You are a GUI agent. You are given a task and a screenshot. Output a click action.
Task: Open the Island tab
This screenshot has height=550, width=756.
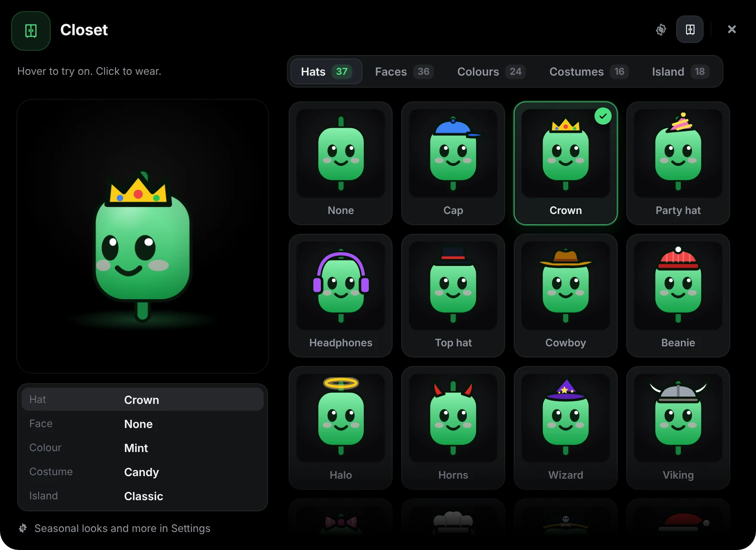coord(680,71)
